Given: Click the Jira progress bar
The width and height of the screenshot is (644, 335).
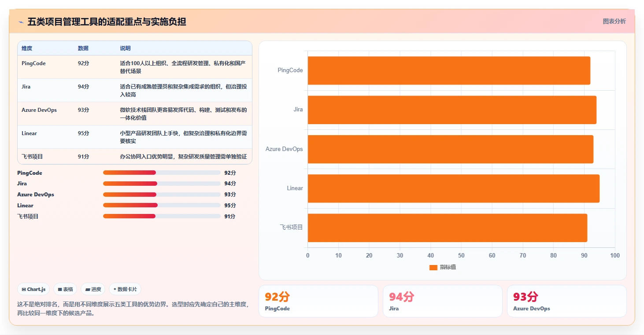Looking at the screenshot, I should pos(162,184).
